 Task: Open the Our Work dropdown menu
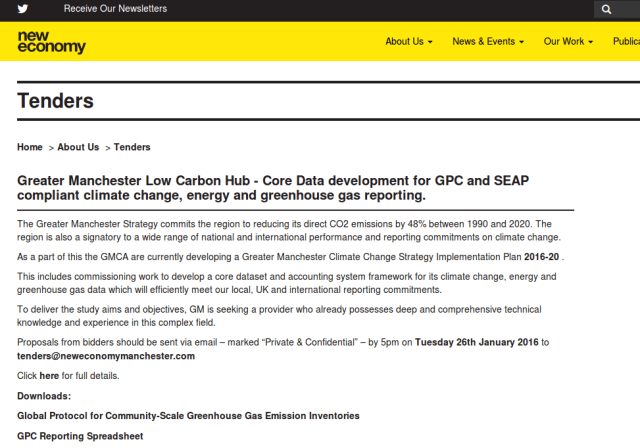(x=568, y=42)
